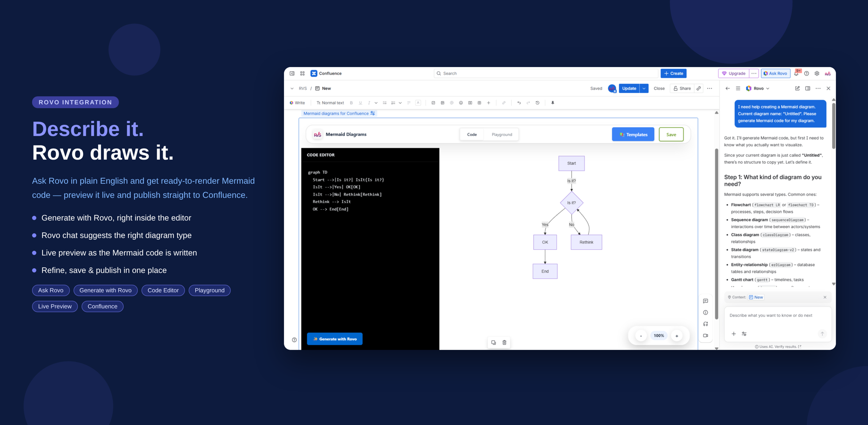Viewport: 868px width, 425px height.
Task: Start a new Rovo chat with edit icon
Action: 797,88
